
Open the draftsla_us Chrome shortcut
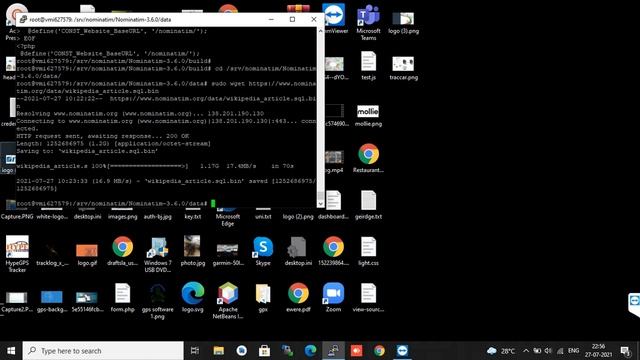click(x=122, y=251)
